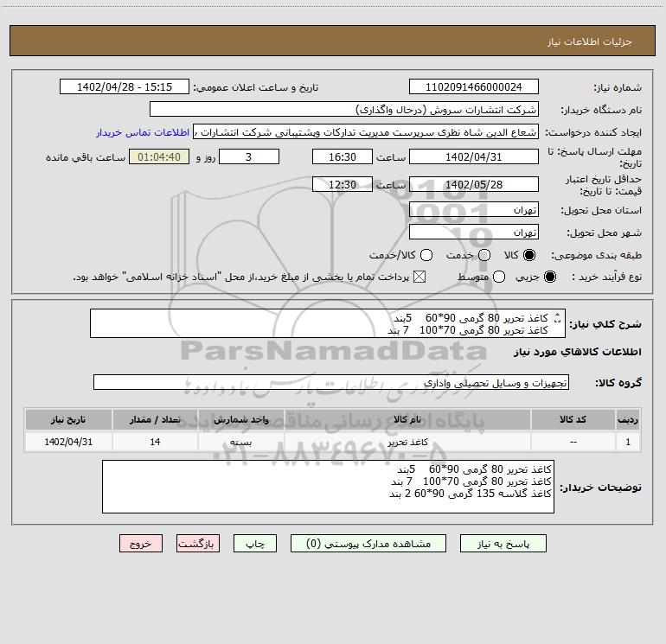
Task: Click the 01:04:40 remaining time field
Action: point(159,156)
